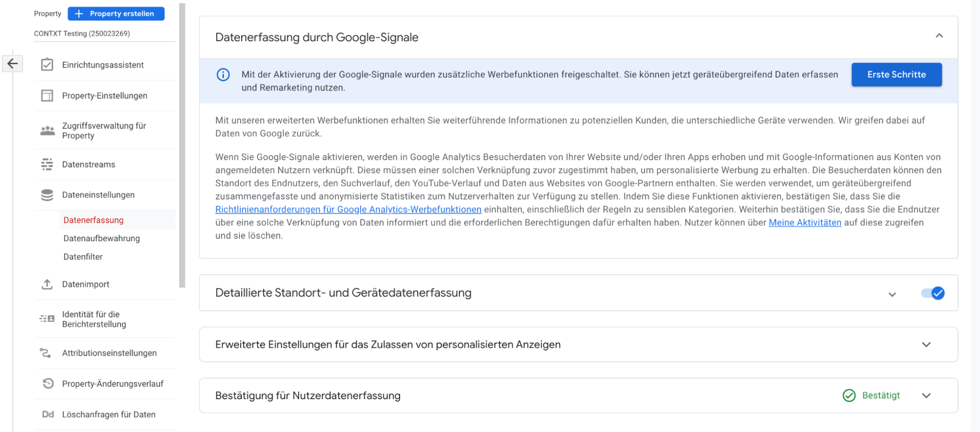Click the Attributionseinstellungen path icon
The height and width of the screenshot is (432, 980).
click(45, 353)
